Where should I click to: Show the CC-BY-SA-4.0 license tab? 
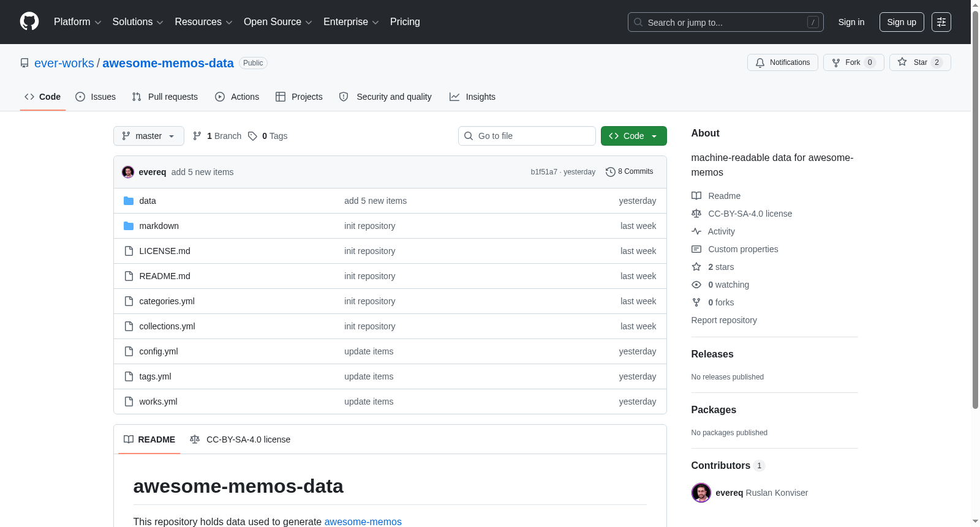coord(240,439)
